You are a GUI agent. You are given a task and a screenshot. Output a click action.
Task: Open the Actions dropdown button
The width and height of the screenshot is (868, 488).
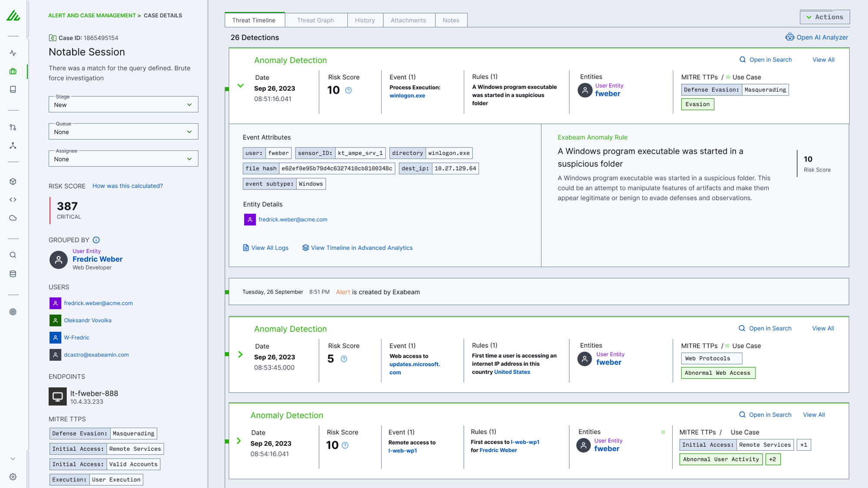click(825, 17)
